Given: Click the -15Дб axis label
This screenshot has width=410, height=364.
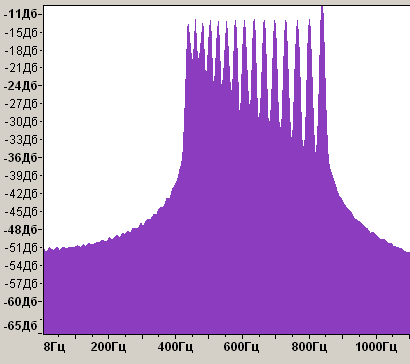Looking at the screenshot, I should tap(21, 32).
